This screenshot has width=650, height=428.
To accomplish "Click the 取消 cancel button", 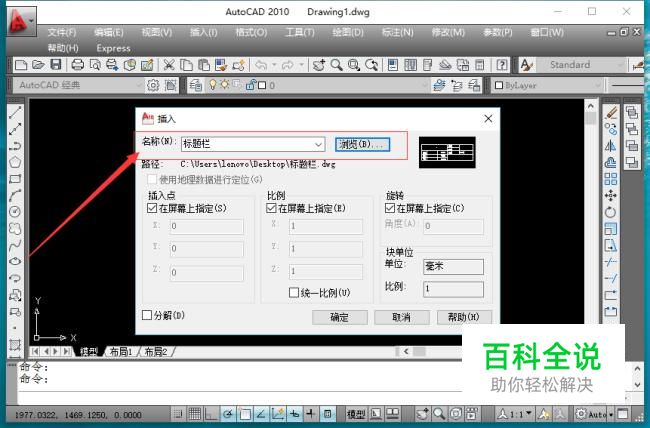I will (x=402, y=317).
